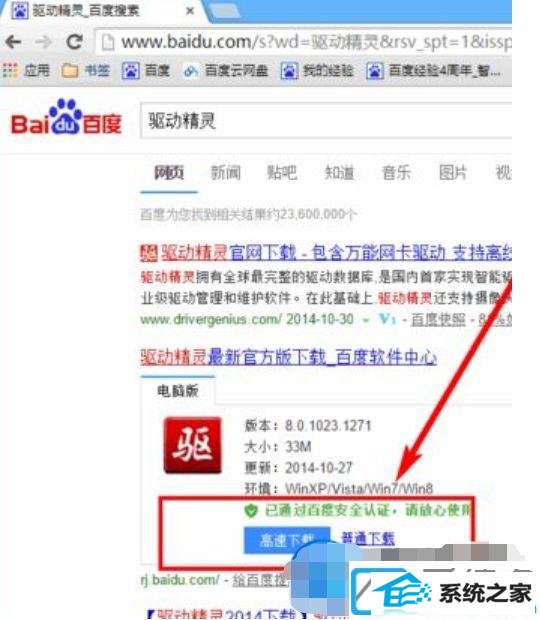This screenshot has width=540, height=620.
Task: Close the 驱动精灵_百度搜索 tab
Action: pos(190,11)
